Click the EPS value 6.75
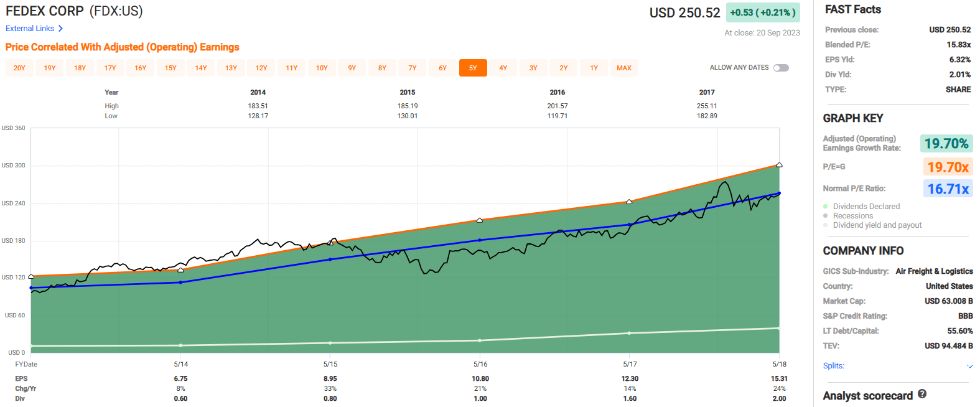Screen dimensions: 980x407 pyautogui.click(x=180, y=378)
